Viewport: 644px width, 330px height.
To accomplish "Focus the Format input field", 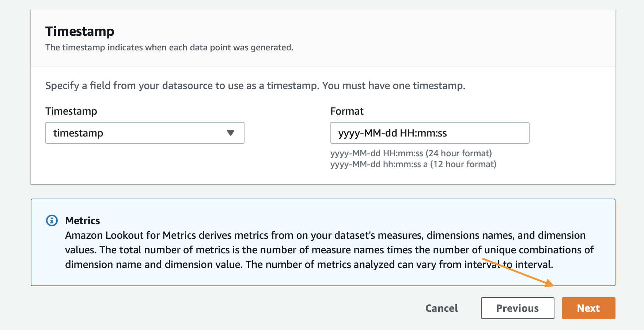I will coord(430,133).
